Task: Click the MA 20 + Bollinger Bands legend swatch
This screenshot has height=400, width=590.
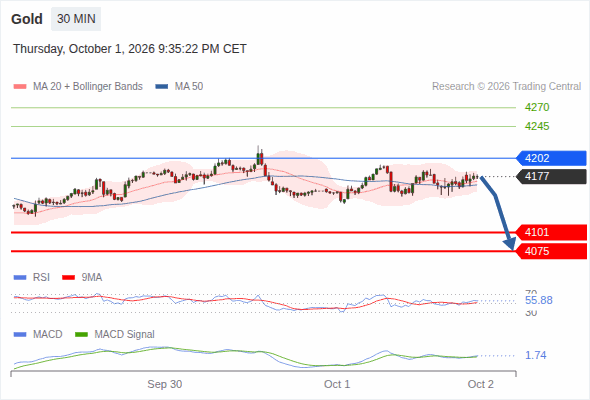Action: coord(20,87)
